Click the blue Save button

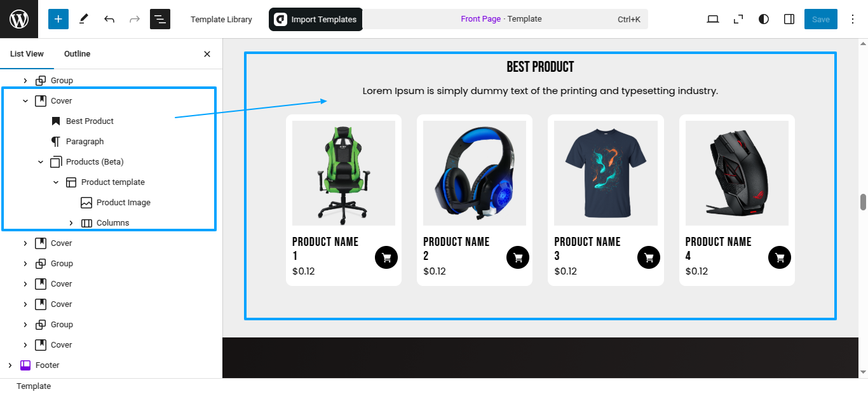pyautogui.click(x=821, y=19)
